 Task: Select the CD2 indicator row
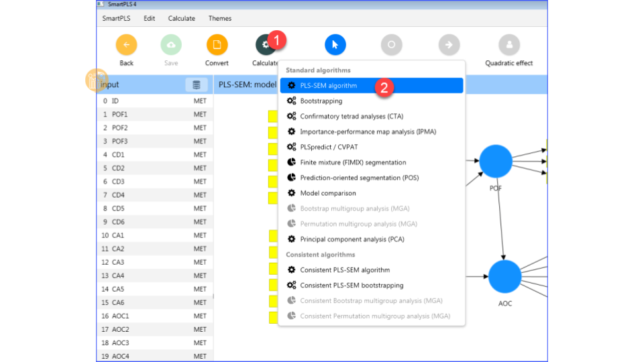(155, 168)
